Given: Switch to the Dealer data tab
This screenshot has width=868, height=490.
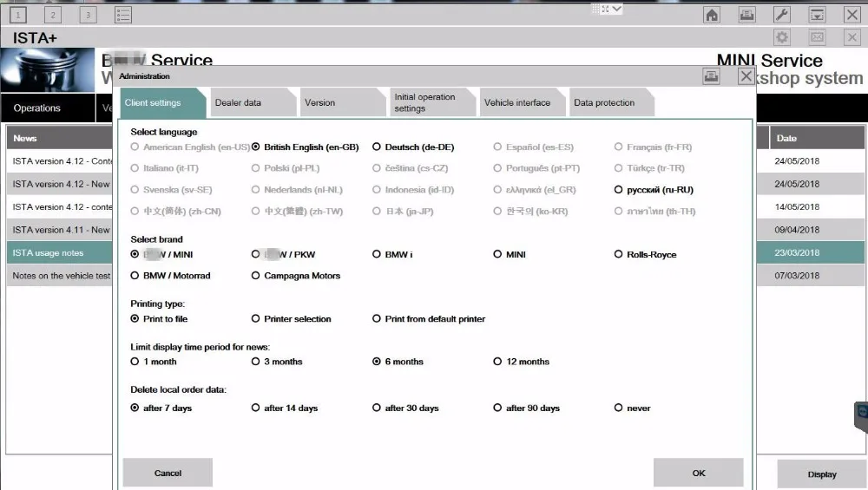Looking at the screenshot, I should [x=253, y=103].
